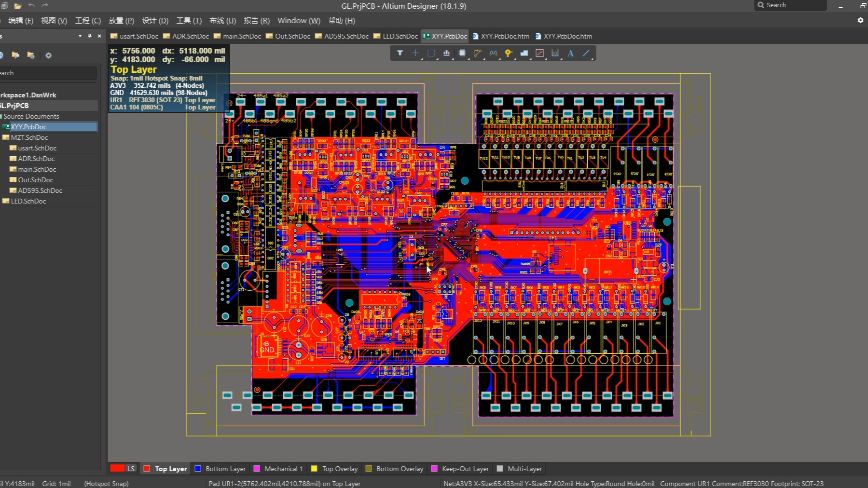Viewport: 868px width, 488px height.
Task: Click in the top-right Search field
Action: 790,5
